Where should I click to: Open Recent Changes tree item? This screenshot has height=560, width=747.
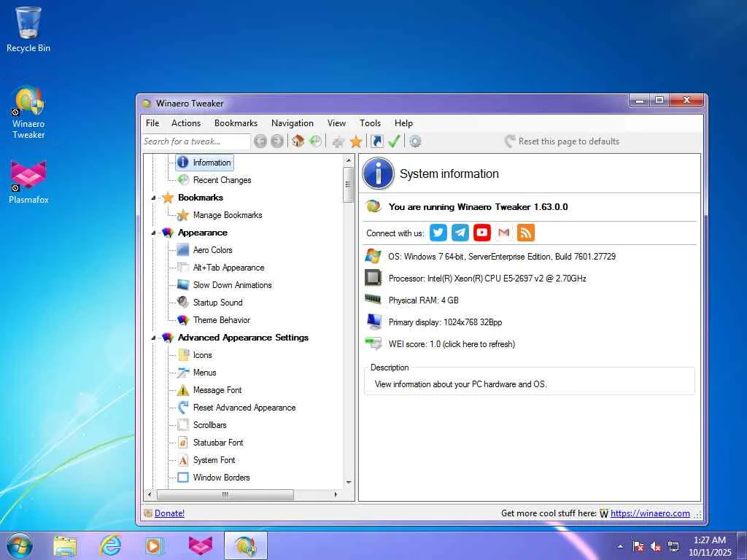222,180
